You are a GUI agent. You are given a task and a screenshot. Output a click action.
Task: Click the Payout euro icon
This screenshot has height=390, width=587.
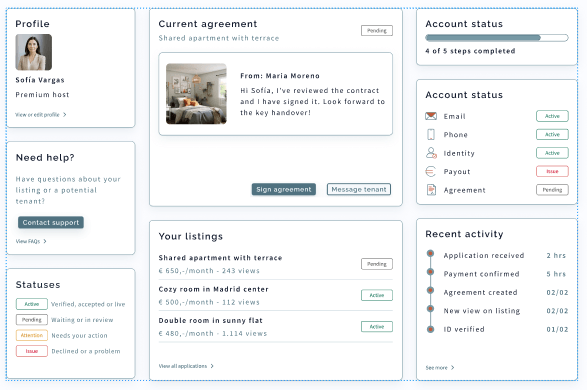coord(431,171)
